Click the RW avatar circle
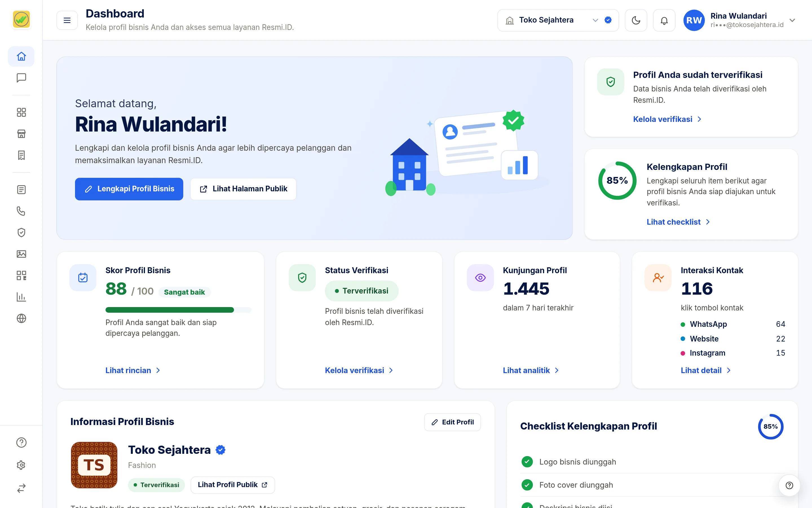This screenshot has height=508, width=812. pos(694,21)
